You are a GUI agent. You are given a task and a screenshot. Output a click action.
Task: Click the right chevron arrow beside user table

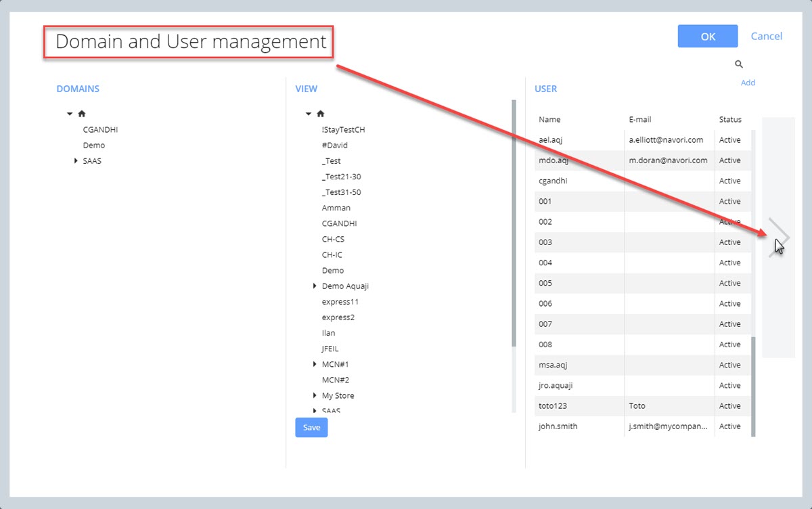click(x=779, y=238)
